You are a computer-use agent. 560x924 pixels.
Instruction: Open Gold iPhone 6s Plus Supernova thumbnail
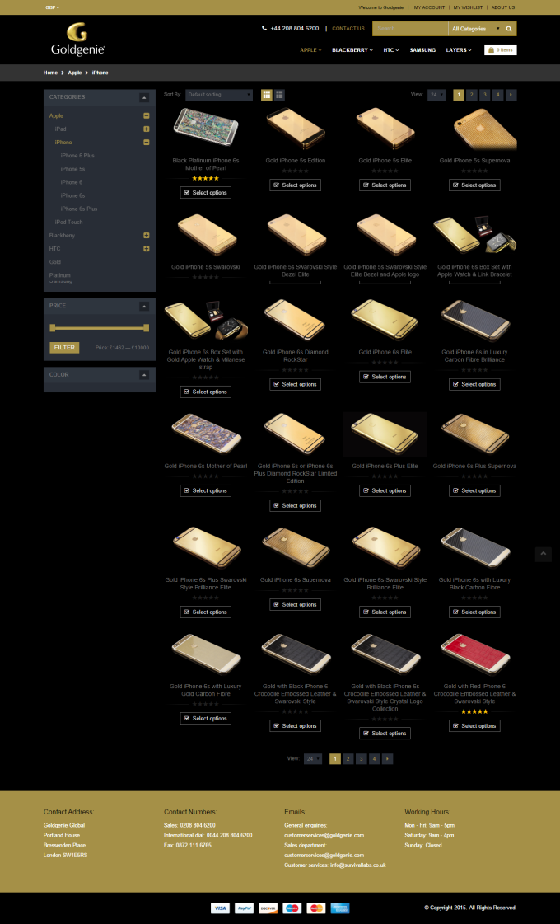(x=474, y=434)
